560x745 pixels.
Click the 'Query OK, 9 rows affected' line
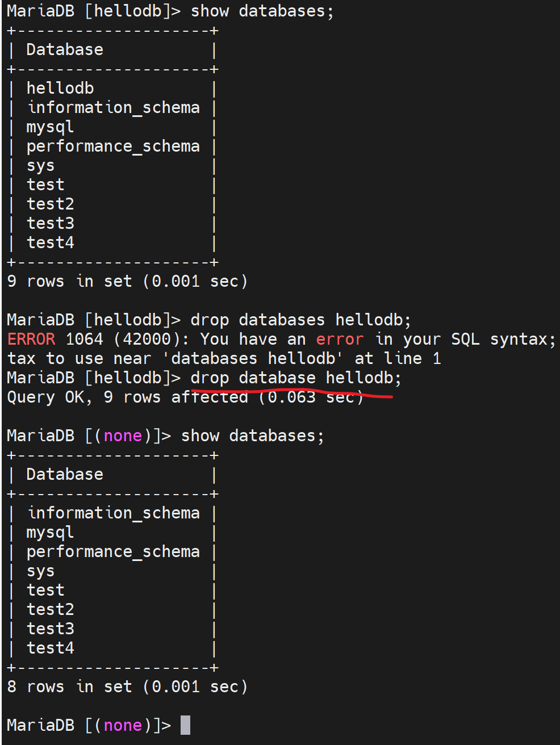tap(185, 397)
